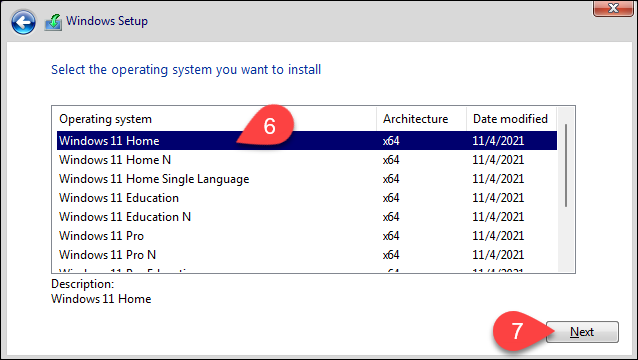
Task: Click the 11/4/2021 date for Windows 11 Pro N
Action: (498, 255)
